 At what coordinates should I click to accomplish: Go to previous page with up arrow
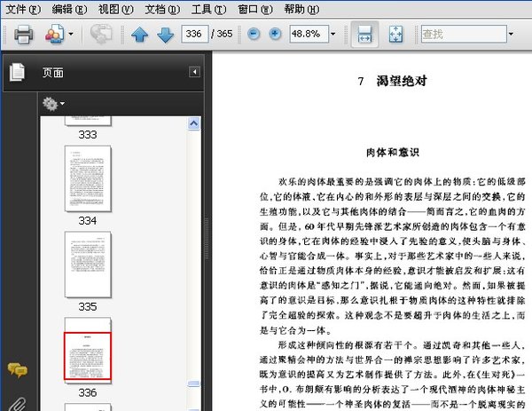click(x=139, y=35)
